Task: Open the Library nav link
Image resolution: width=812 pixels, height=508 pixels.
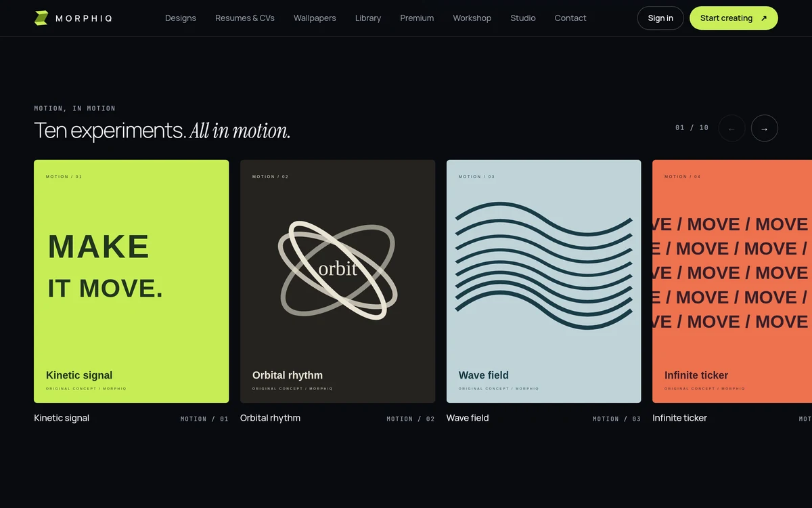Action: coord(368,18)
